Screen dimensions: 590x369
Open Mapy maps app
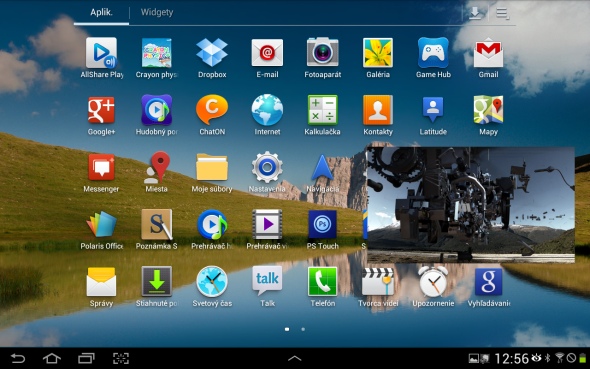pos(488,110)
